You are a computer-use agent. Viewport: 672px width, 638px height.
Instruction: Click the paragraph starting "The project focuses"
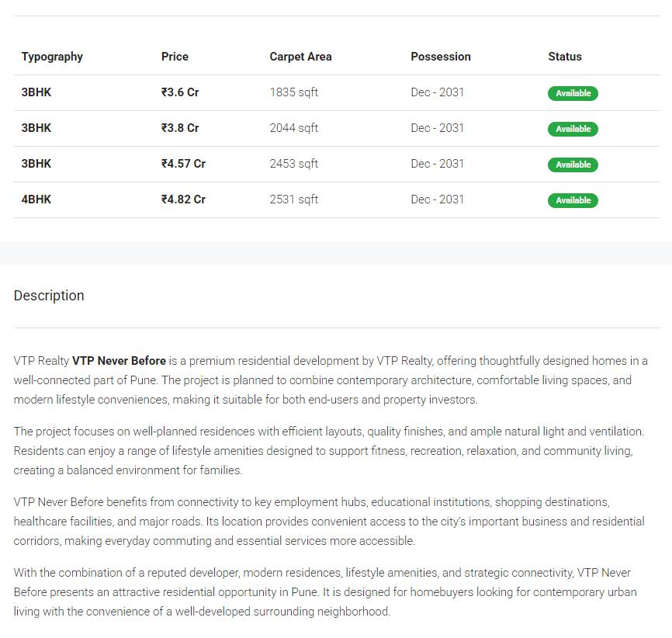coord(329,451)
